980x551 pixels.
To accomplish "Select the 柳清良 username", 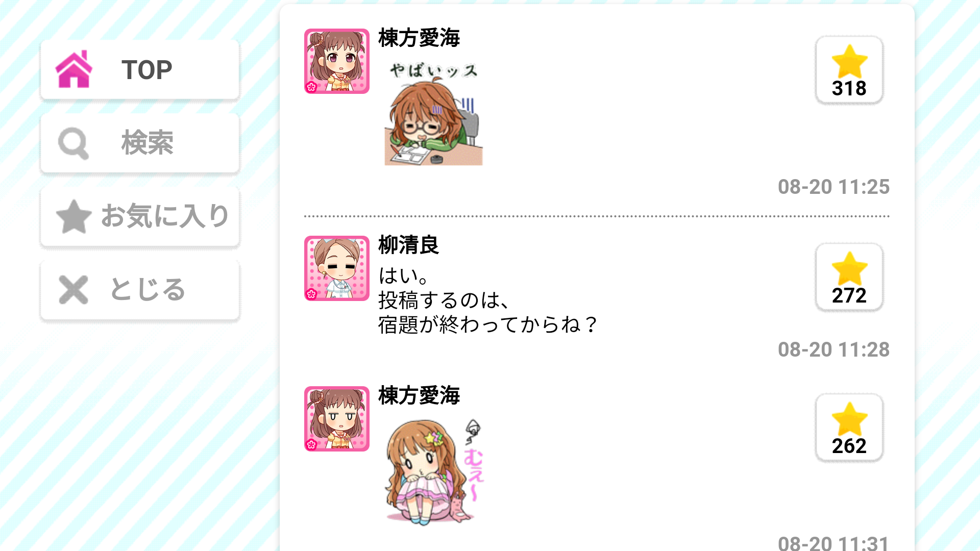I will [408, 245].
